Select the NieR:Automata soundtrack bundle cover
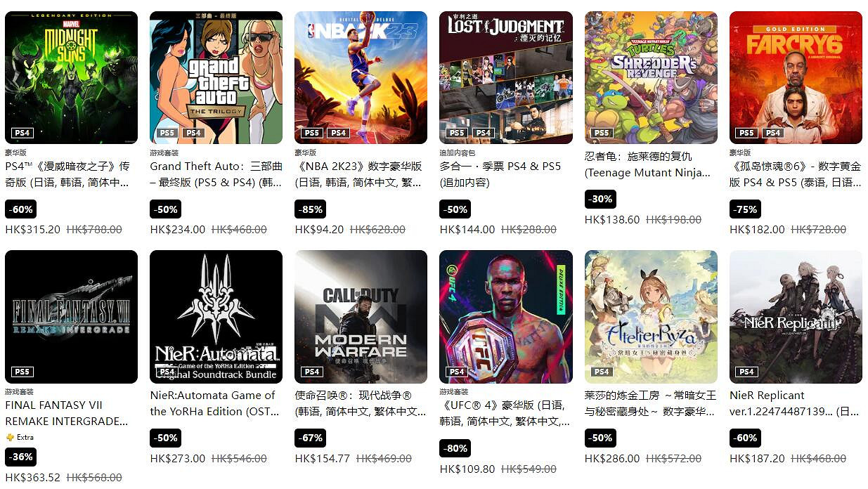This screenshot has width=868, height=489. [x=216, y=317]
